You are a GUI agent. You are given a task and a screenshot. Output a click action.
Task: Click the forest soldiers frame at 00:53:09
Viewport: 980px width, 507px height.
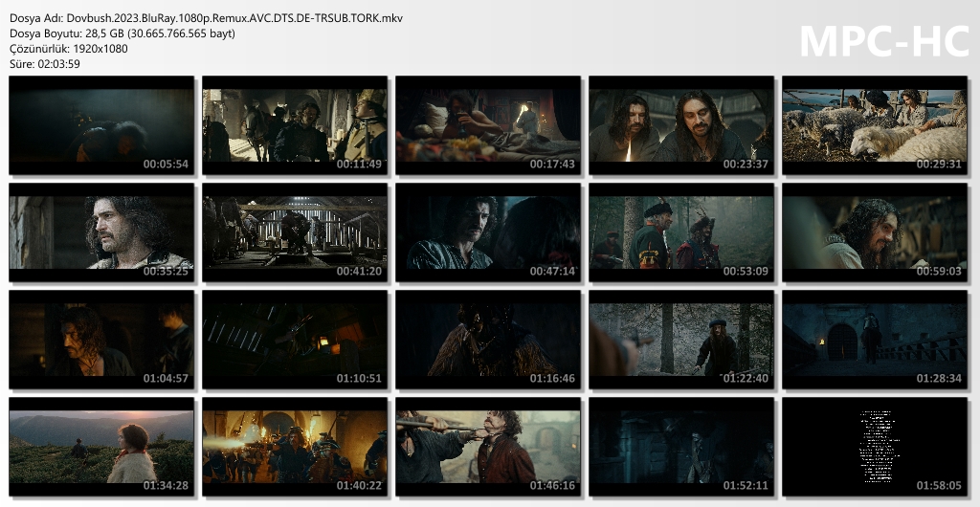(681, 232)
